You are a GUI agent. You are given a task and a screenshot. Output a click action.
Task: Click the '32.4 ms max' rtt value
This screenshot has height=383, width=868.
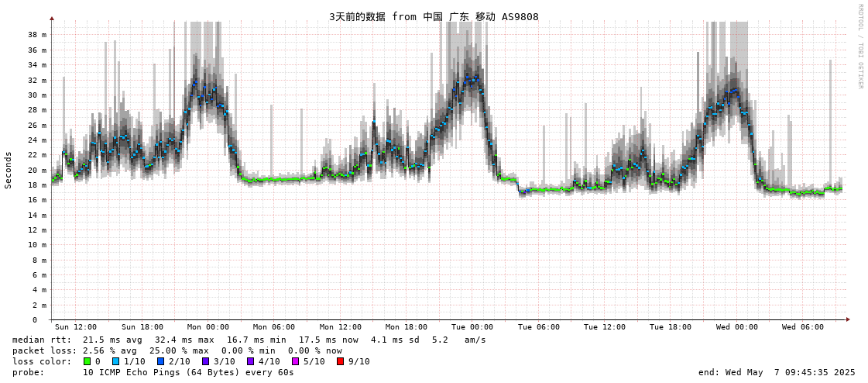184,340
